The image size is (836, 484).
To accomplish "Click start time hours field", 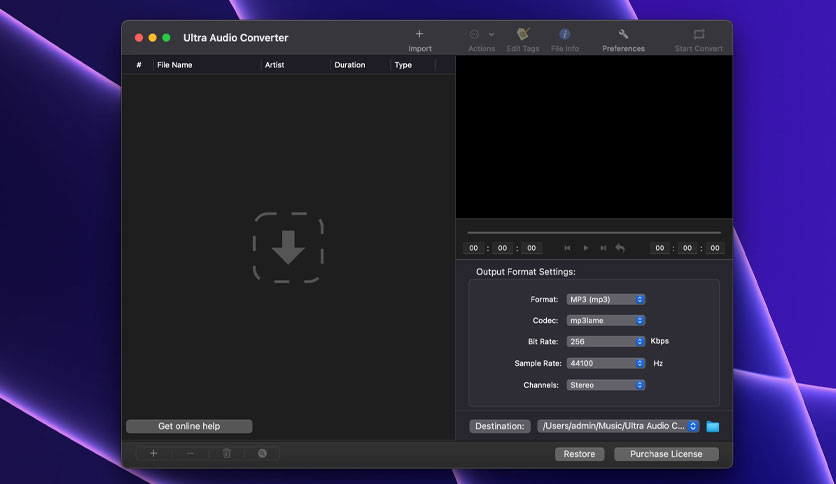I will pyautogui.click(x=473, y=248).
